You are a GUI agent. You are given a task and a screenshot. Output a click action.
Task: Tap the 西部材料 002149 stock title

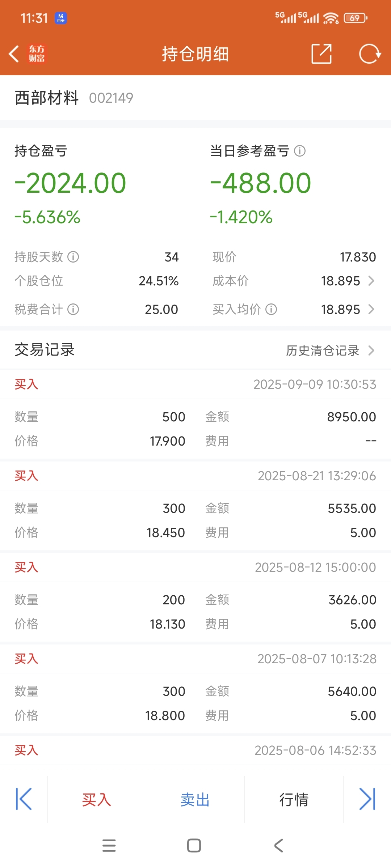pyautogui.click(x=74, y=98)
